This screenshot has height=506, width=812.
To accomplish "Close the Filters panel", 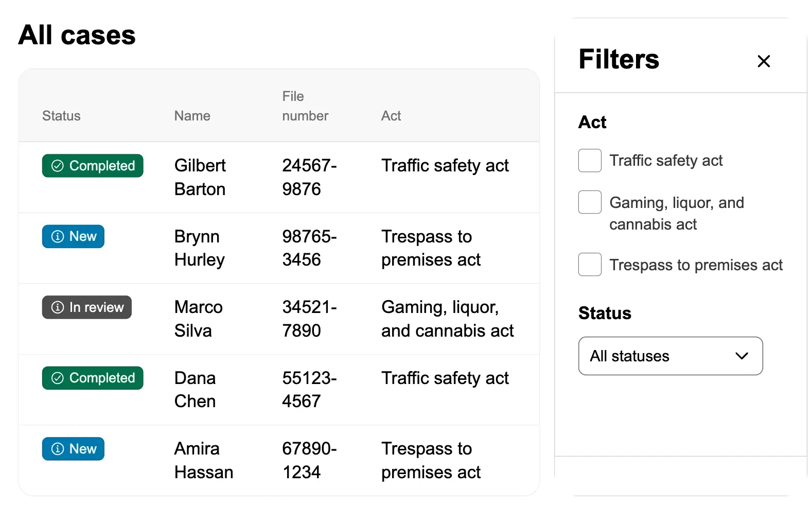I will 764,61.
